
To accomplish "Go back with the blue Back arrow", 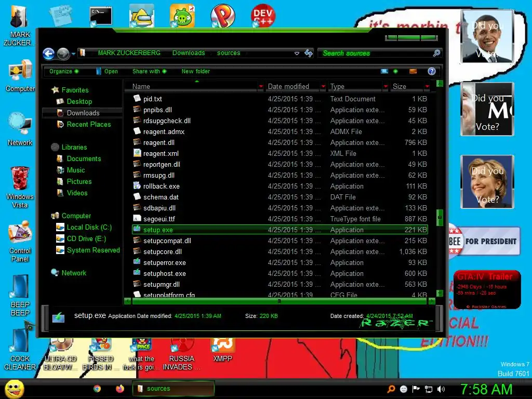I will (48, 54).
